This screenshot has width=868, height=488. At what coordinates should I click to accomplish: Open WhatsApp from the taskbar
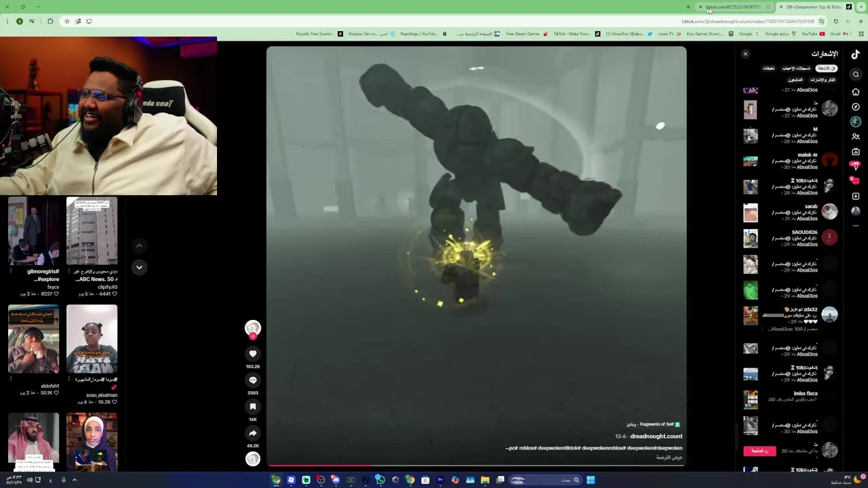click(380, 480)
